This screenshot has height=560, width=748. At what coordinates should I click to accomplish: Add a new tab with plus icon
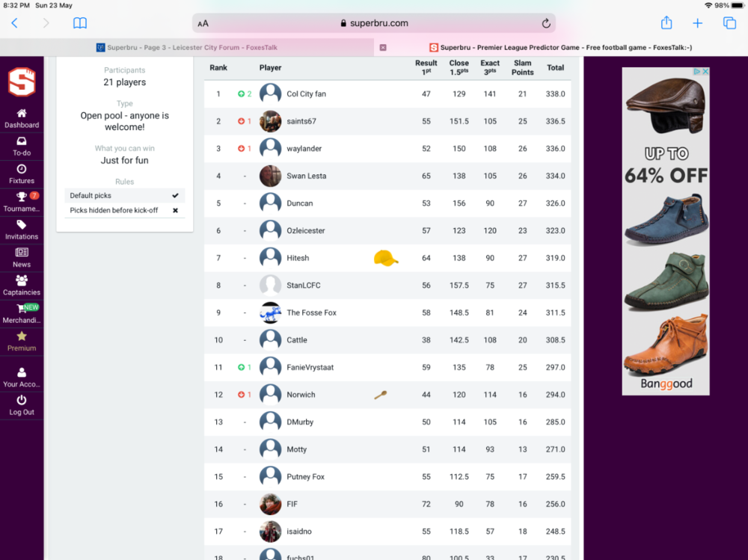tap(697, 23)
